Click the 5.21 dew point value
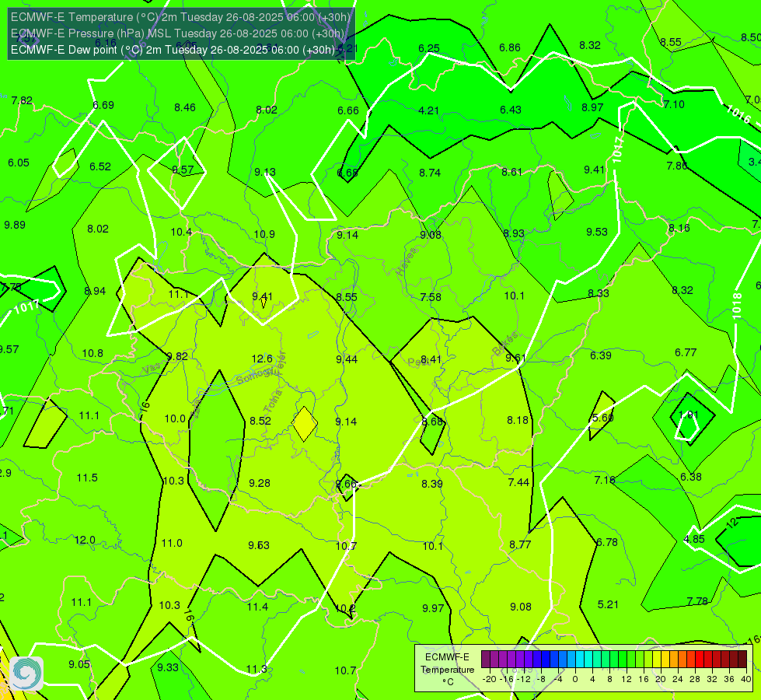This screenshot has height=700, width=761. [x=608, y=605]
